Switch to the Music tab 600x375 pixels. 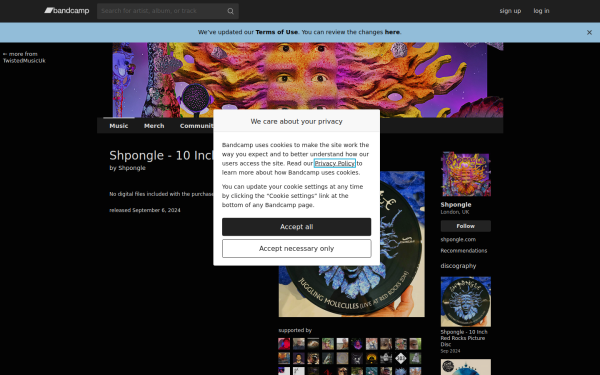coord(119,126)
